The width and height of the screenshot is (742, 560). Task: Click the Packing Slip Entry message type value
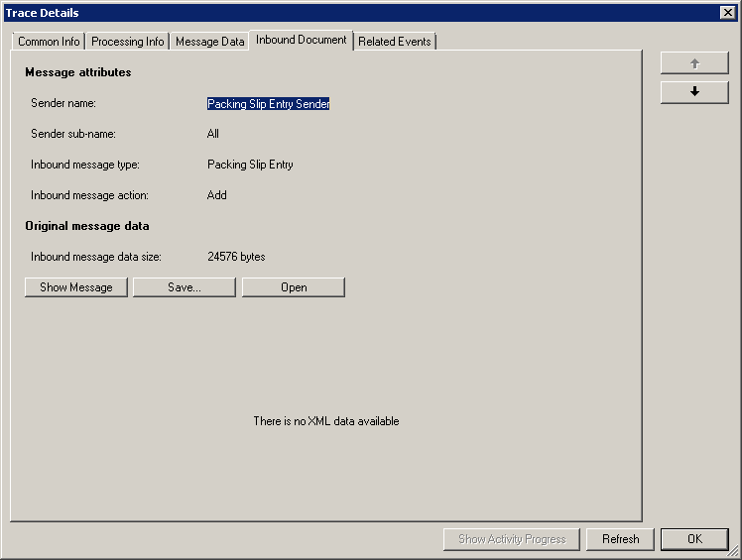tap(250, 165)
